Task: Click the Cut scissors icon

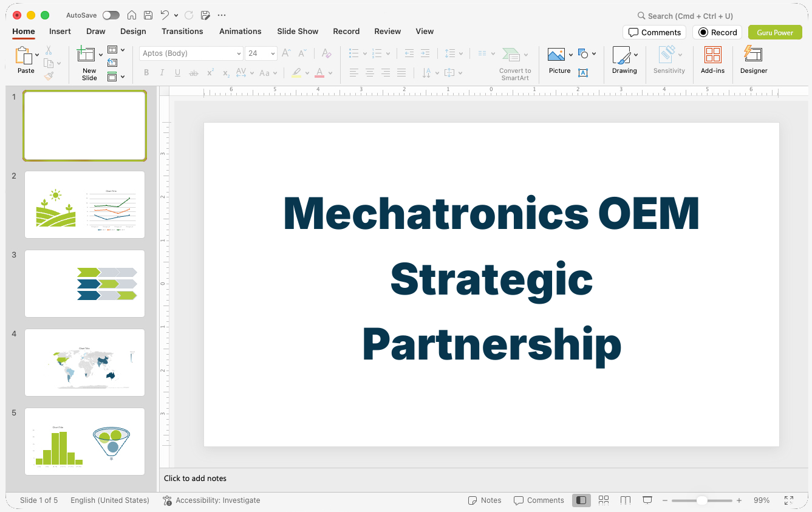Action: coord(49,50)
